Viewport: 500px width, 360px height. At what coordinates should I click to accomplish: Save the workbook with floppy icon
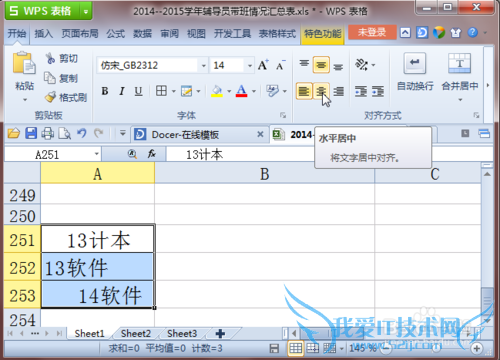[31, 133]
